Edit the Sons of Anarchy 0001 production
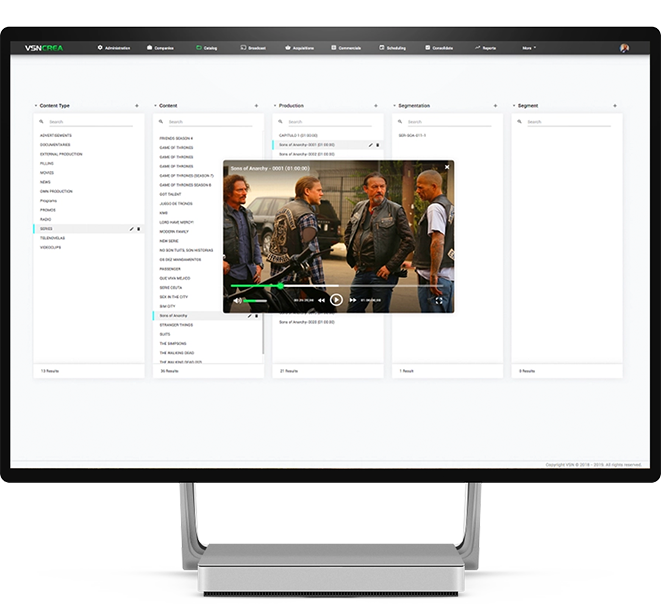The image size is (661, 604). click(x=371, y=145)
